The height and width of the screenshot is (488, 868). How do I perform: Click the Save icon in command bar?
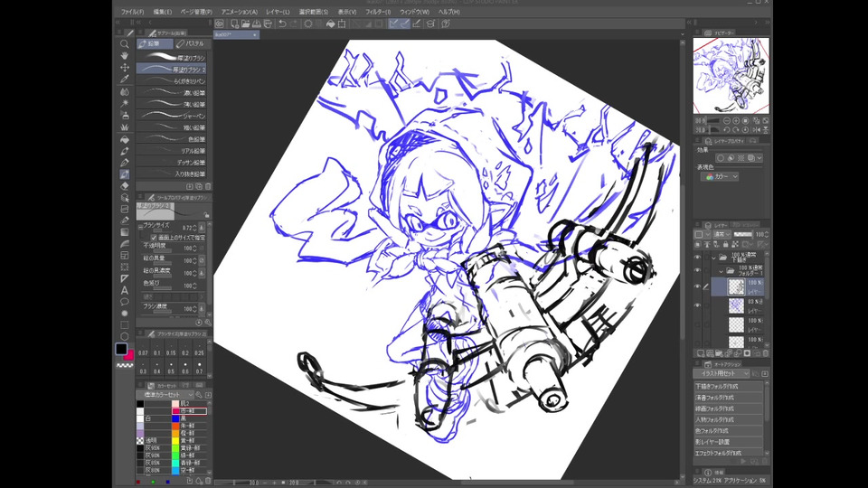[x=256, y=23]
